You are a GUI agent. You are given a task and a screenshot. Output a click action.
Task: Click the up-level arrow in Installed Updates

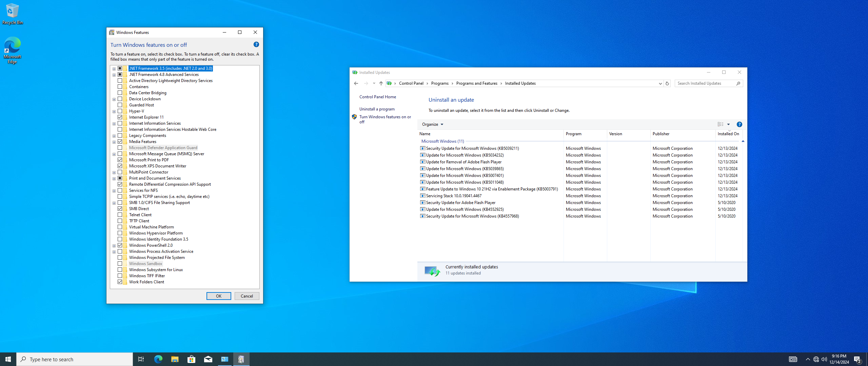pos(381,83)
